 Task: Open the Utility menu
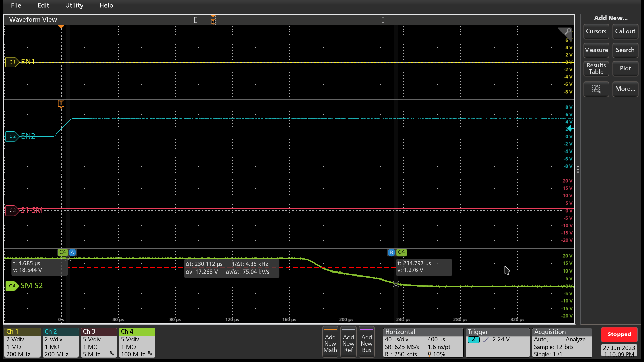click(74, 5)
